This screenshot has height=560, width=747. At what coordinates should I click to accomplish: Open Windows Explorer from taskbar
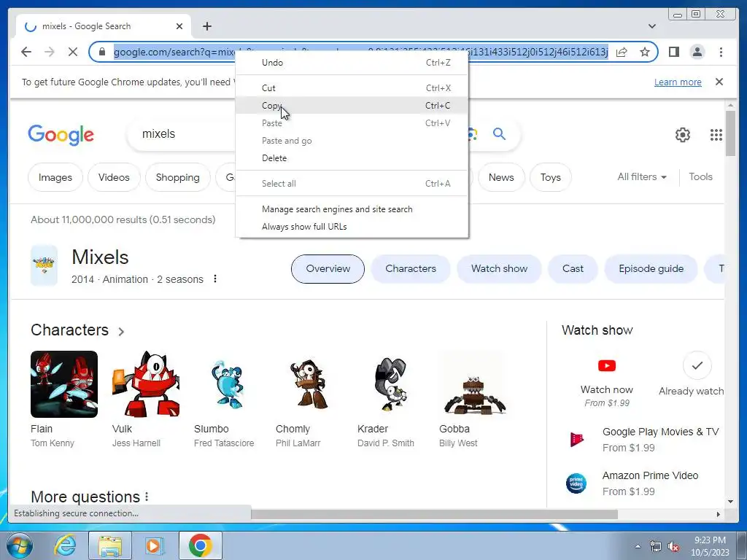pos(110,545)
